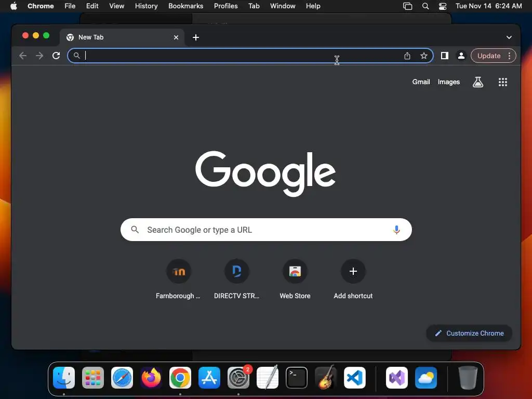The image size is (532, 399).
Task: Click Customize Chrome button
Action: 469,333
